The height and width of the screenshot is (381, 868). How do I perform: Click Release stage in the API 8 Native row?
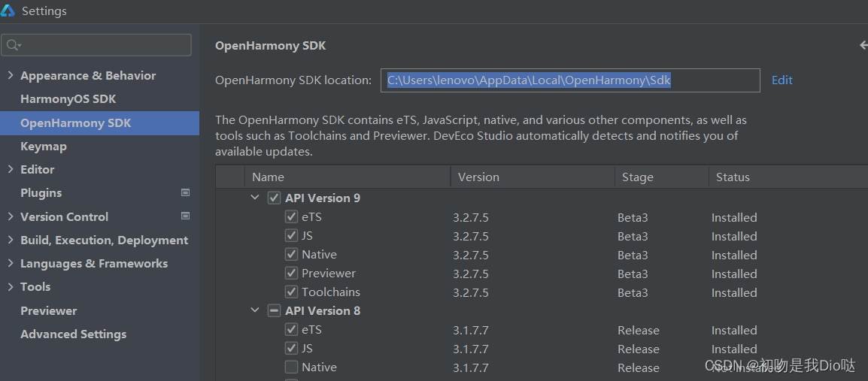(639, 367)
